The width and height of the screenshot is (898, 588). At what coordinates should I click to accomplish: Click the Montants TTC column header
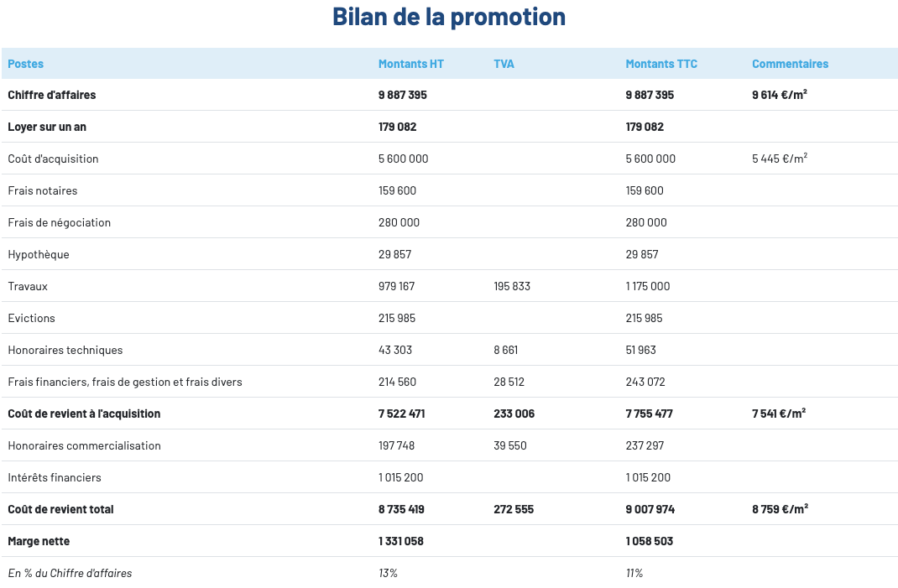(660, 64)
